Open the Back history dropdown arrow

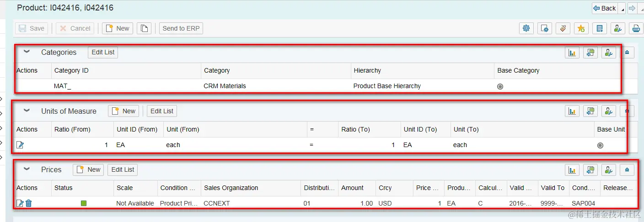coord(622,8)
